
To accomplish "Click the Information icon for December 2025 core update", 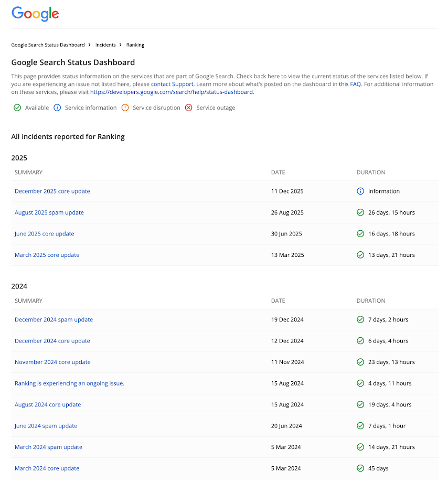I will click(x=360, y=191).
